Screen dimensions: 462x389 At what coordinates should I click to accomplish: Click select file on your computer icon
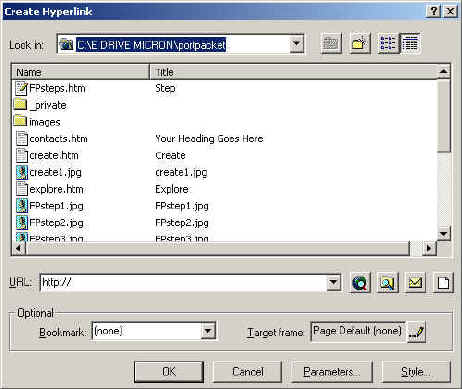point(387,283)
